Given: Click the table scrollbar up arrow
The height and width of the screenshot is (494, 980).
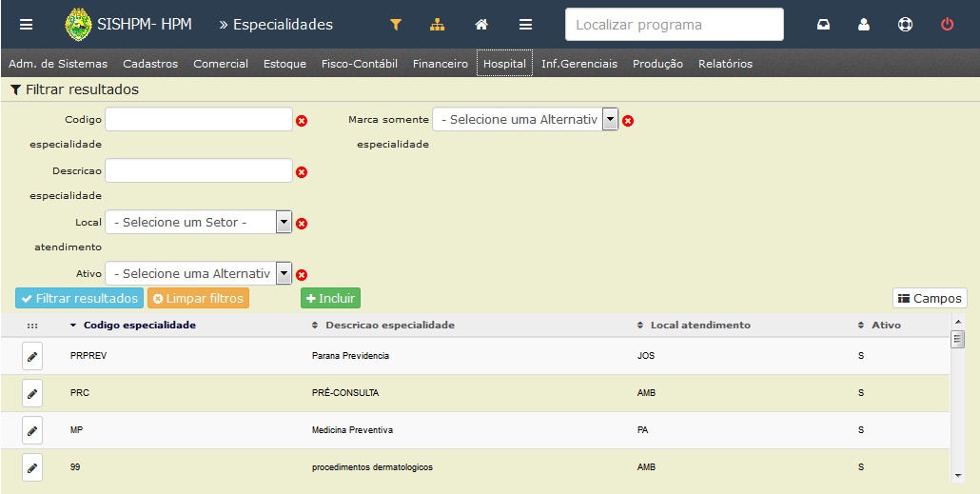Looking at the screenshot, I should click(x=957, y=322).
